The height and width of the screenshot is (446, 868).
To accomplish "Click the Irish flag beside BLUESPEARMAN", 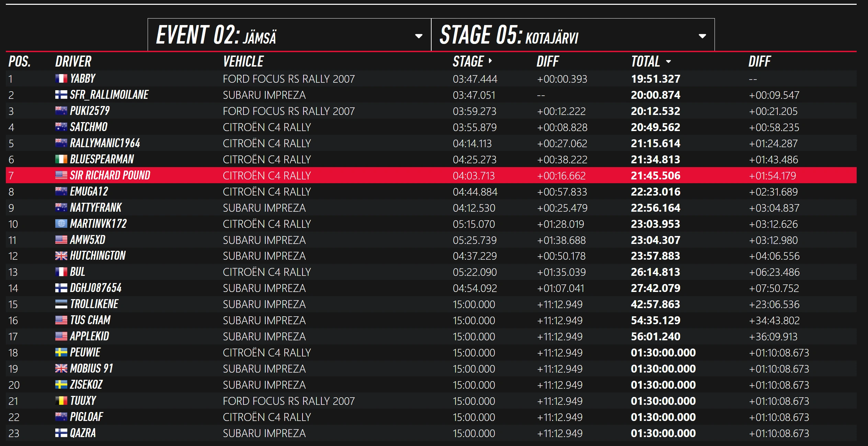I will [x=61, y=159].
